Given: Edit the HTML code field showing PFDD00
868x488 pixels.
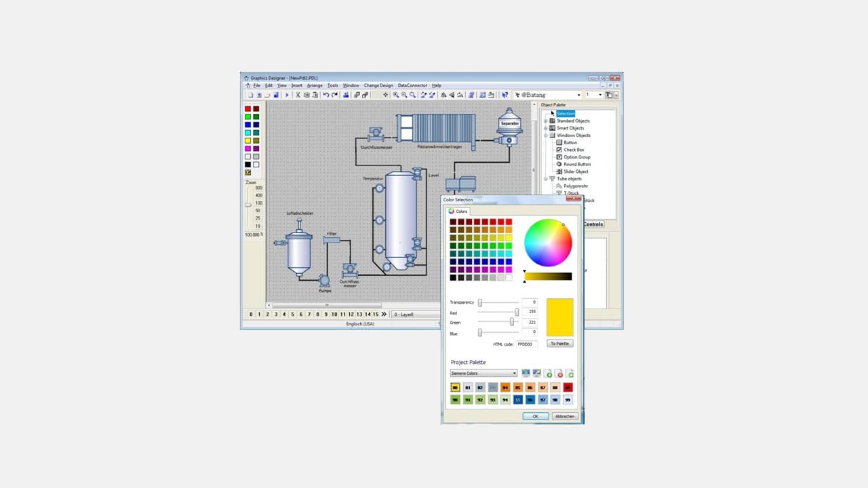Looking at the screenshot, I should tap(525, 344).
